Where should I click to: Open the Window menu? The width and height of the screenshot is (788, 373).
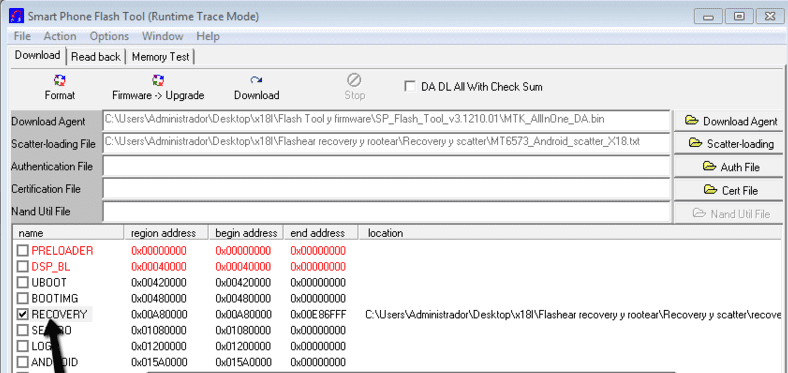coord(162,36)
